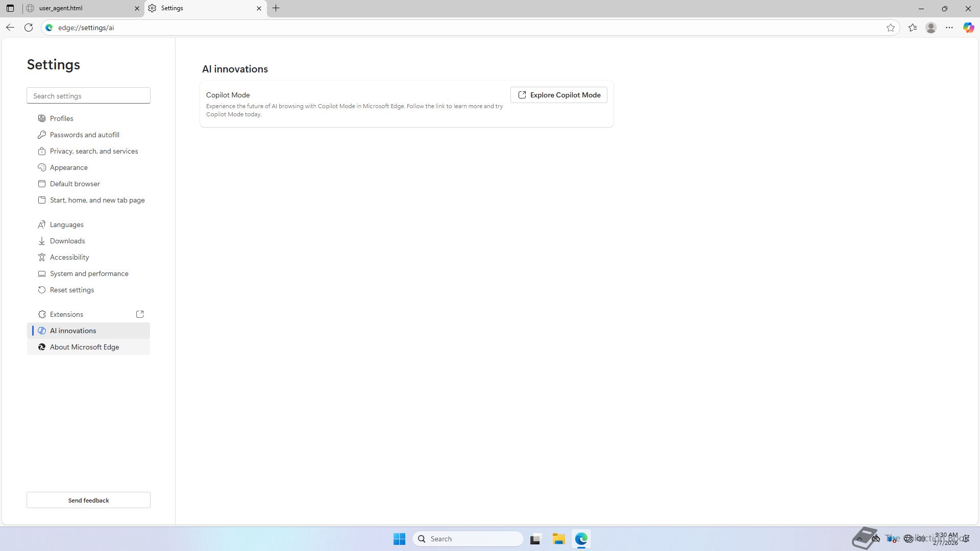The width and height of the screenshot is (980, 551).
Task: Star this page as a favorite
Action: click(891, 28)
